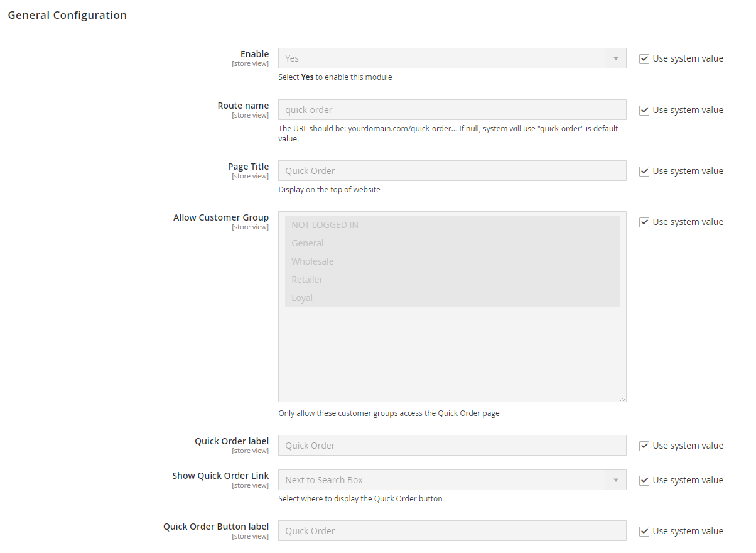The height and width of the screenshot is (553, 756).
Task: Expand Show Quick Order Link dropdown arrow
Action: coord(615,480)
